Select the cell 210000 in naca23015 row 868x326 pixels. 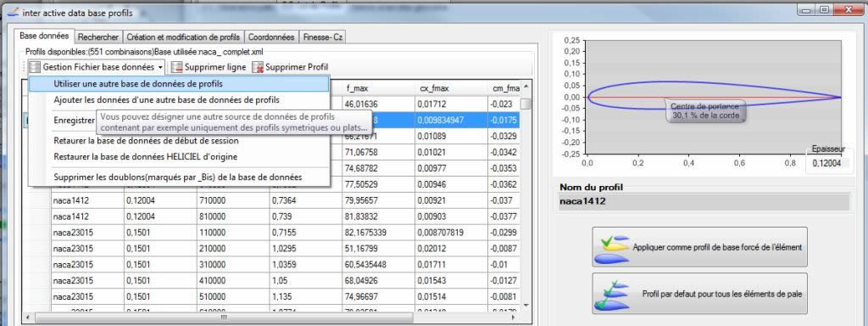pyautogui.click(x=232, y=249)
